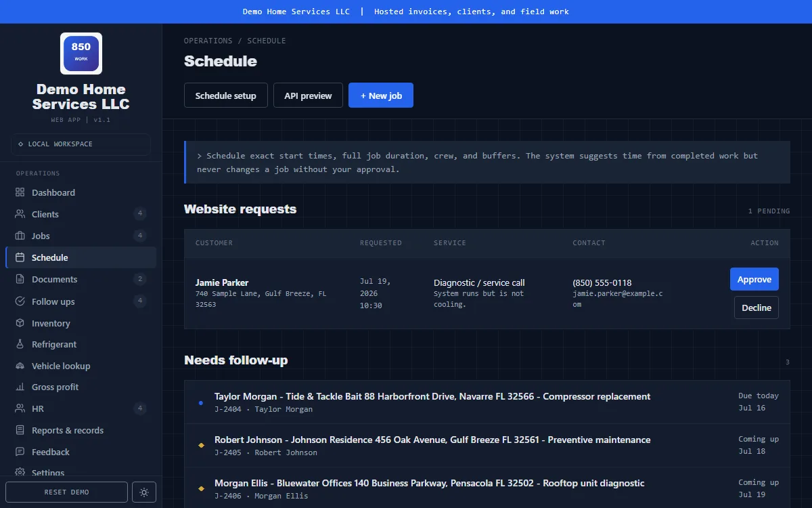
Task: Open Taylor Morgan compressor replacement job
Action: (x=487, y=402)
